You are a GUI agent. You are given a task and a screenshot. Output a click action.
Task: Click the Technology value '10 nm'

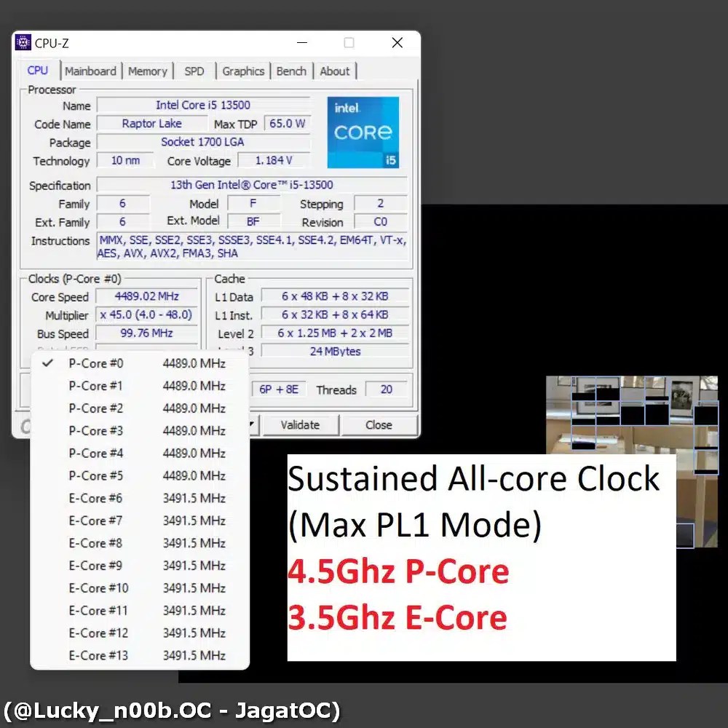[125, 161]
